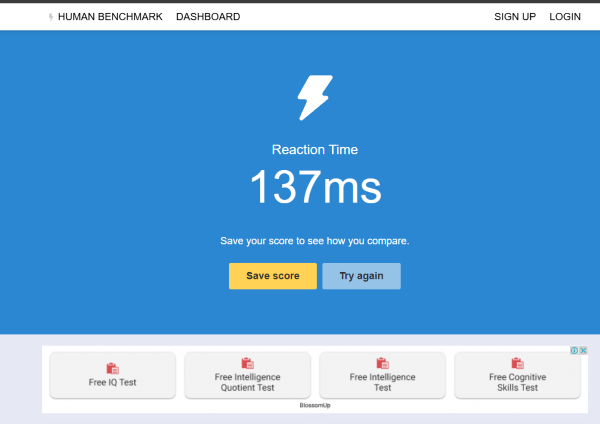Save the reaction time score
This screenshot has height=424, width=600.
(x=273, y=276)
